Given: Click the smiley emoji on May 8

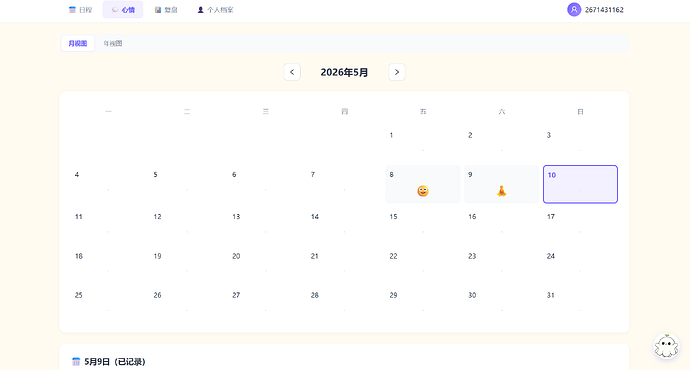Looking at the screenshot, I should click(x=423, y=191).
